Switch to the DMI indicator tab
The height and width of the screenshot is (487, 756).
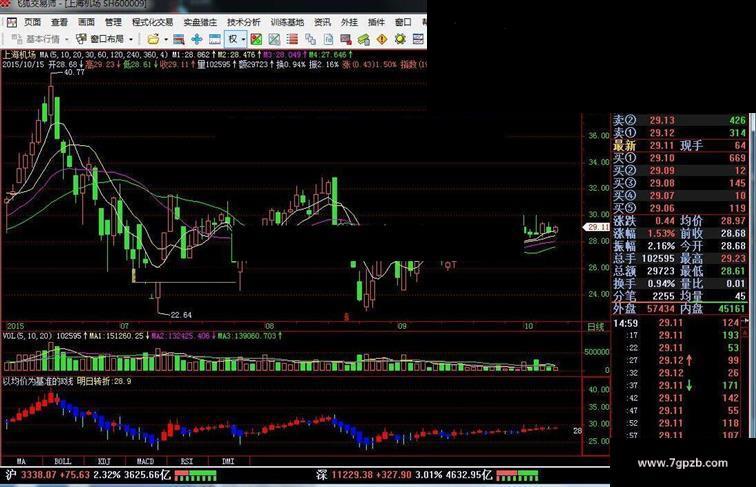228,461
